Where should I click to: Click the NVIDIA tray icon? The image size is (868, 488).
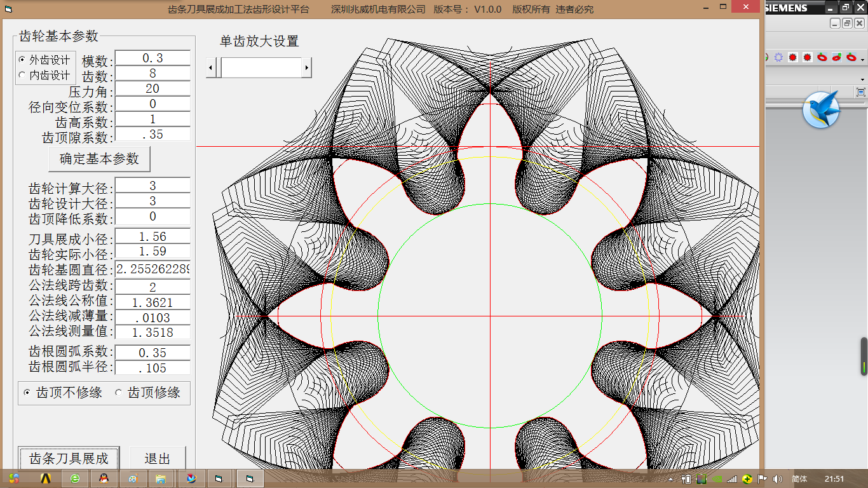coord(717,479)
